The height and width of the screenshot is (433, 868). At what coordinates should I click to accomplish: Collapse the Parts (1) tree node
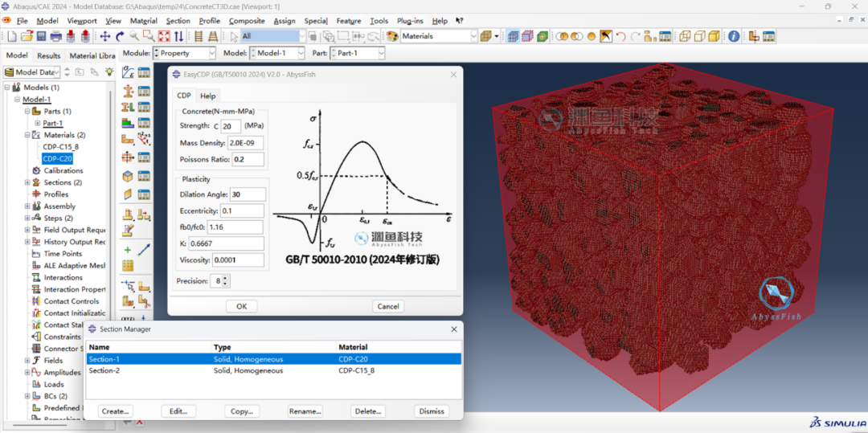click(x=27, y=111)
